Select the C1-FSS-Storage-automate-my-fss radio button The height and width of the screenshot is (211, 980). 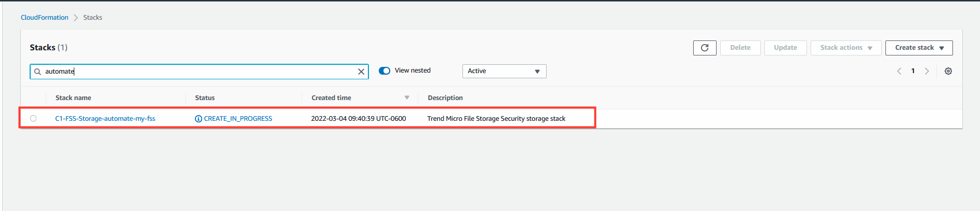coord(33,118)
